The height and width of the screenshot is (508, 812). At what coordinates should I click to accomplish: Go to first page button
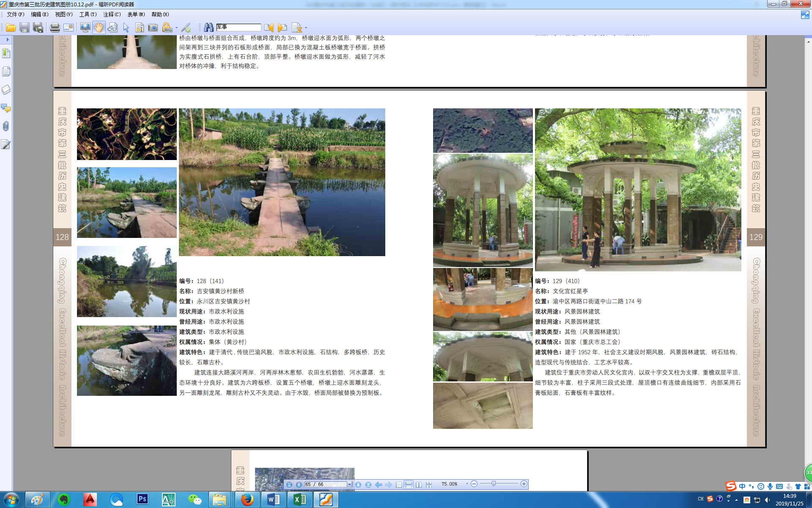click(x=289, y=484)
